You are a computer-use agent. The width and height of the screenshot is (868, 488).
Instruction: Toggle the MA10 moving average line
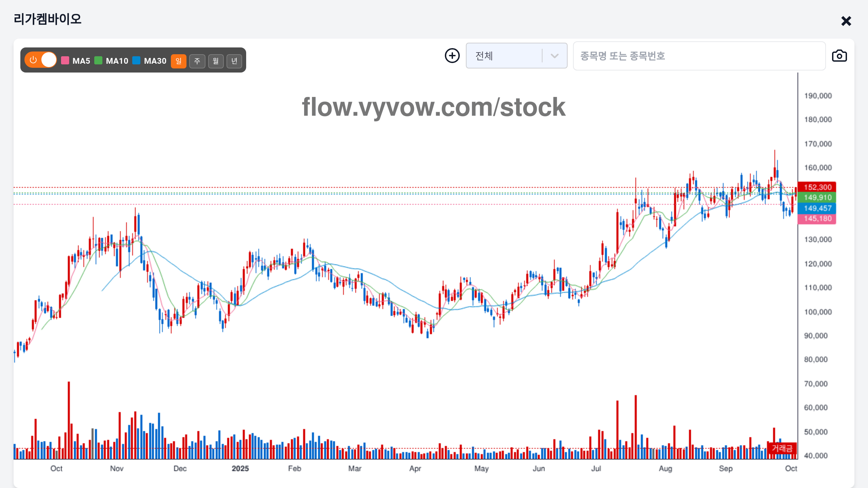click(x=117, y=61)
